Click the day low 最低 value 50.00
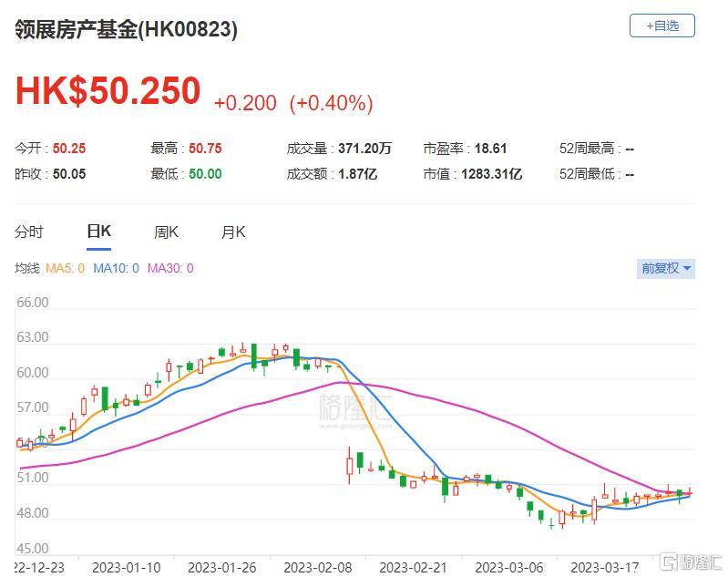728x577 pixels. (205, 174)
